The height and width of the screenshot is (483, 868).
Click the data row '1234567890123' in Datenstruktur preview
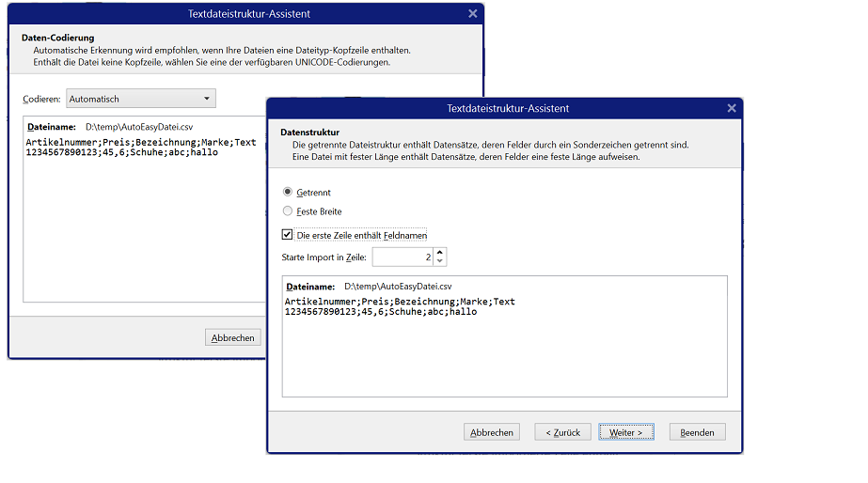coord(320,311)
